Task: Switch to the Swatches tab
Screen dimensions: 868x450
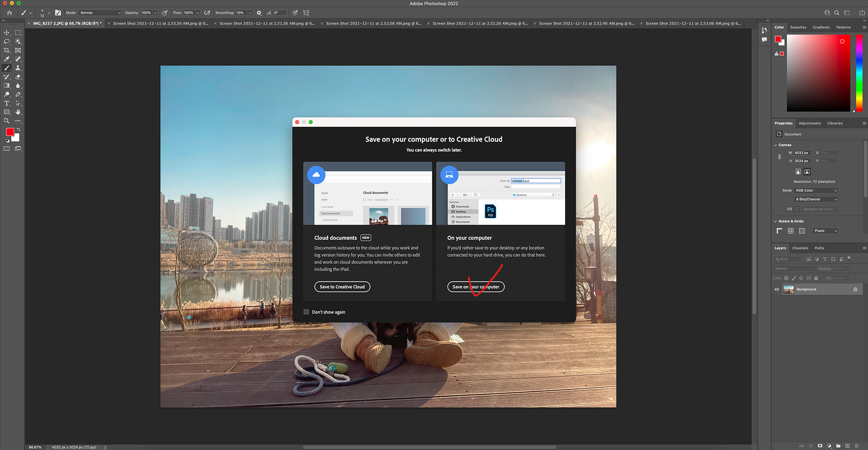Action: pos(798,27)
